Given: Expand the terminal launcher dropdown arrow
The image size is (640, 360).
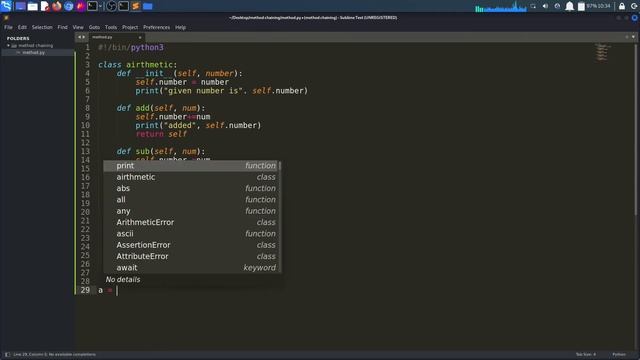Looking at the screenshot, I should click(x=100, y=6).
